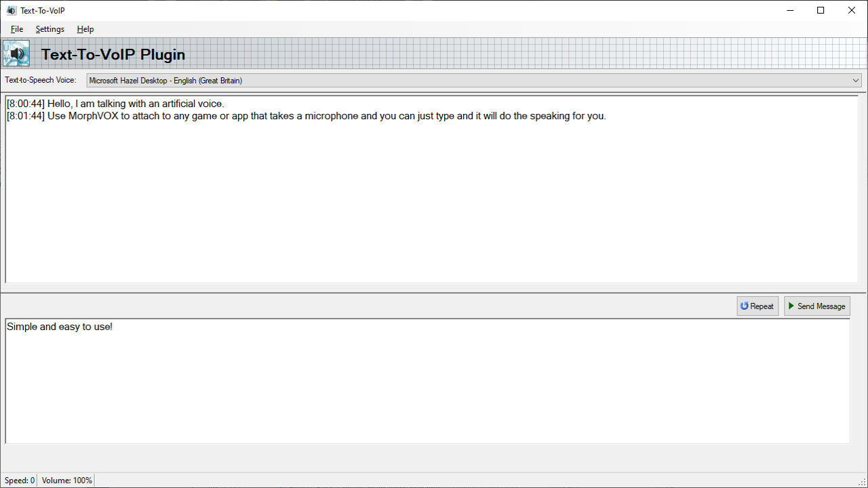Click the green play icon on Send Message
Viewport: 868px width, 488px height.
coord(791,306)
